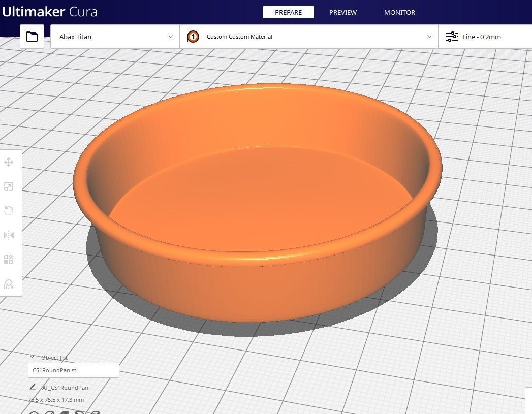Select the Rotate tool
Screen dimensions: 532x414
coord(9,211)
